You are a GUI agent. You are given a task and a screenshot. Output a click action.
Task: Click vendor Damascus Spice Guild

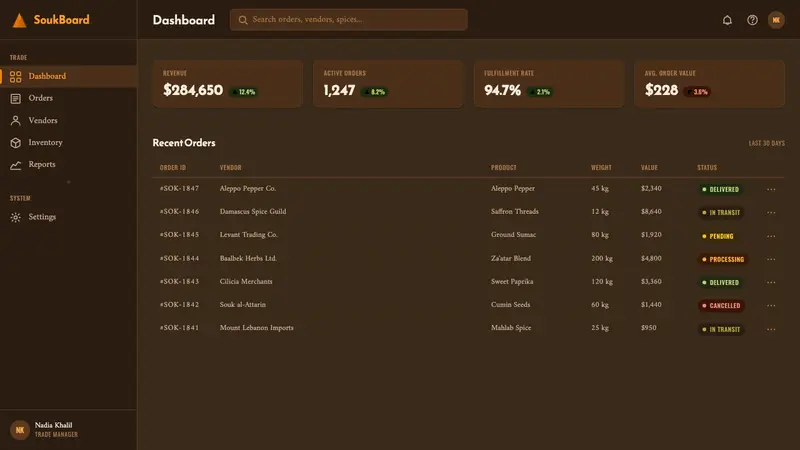click(253, 211)
